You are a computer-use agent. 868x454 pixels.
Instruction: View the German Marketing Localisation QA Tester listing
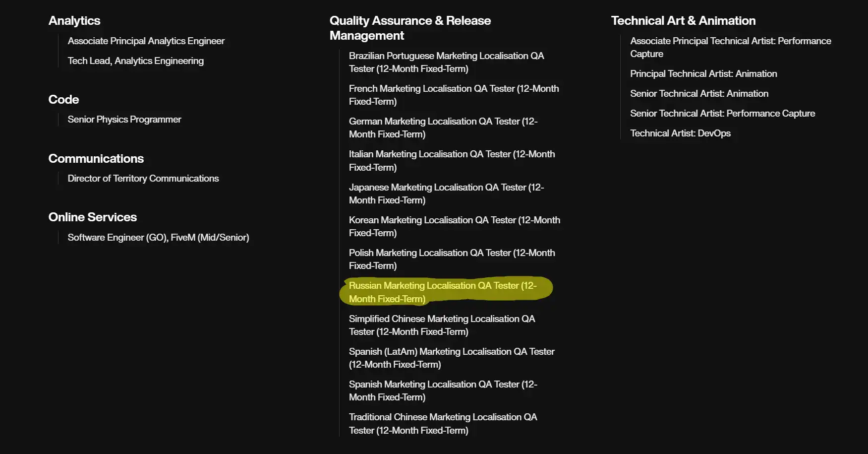(443, 128)
